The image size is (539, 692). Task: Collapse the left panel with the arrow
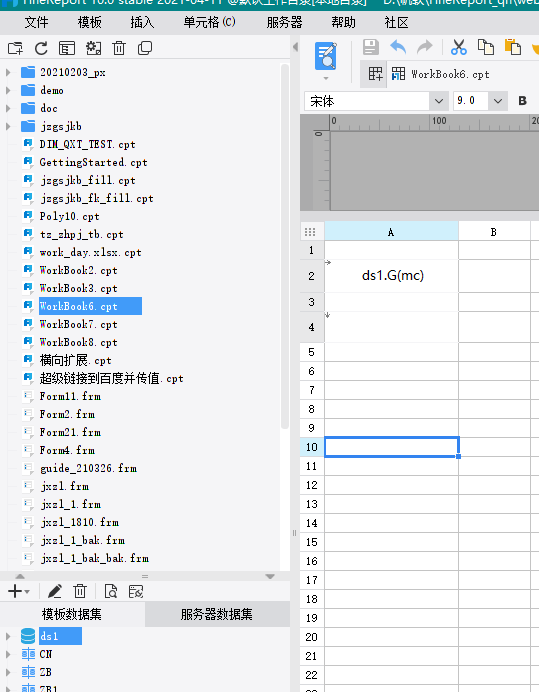[295, 47]
